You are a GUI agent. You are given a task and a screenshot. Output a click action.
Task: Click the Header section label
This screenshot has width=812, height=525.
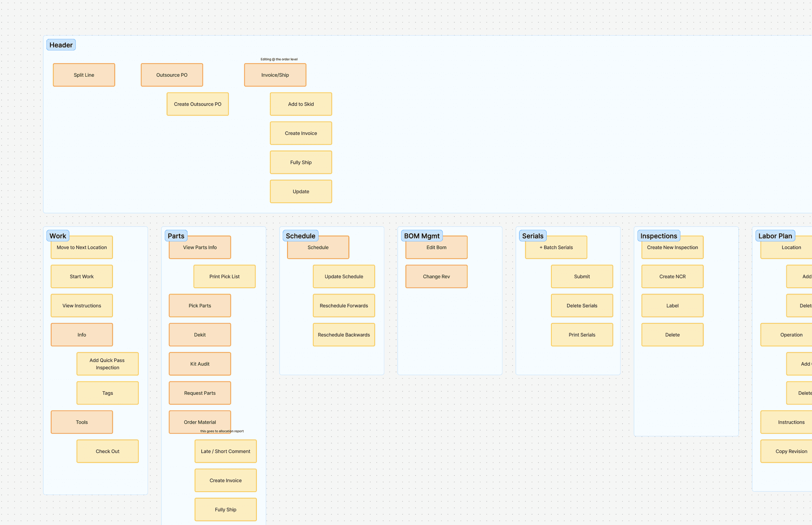[x=61, y=45]
